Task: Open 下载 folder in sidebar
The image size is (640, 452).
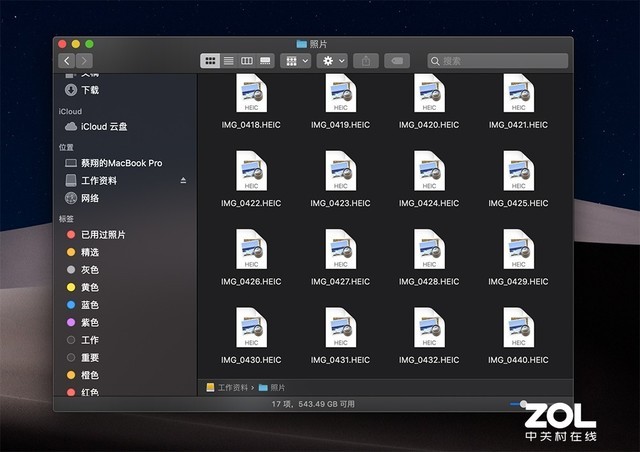Action: coord(90,90)
